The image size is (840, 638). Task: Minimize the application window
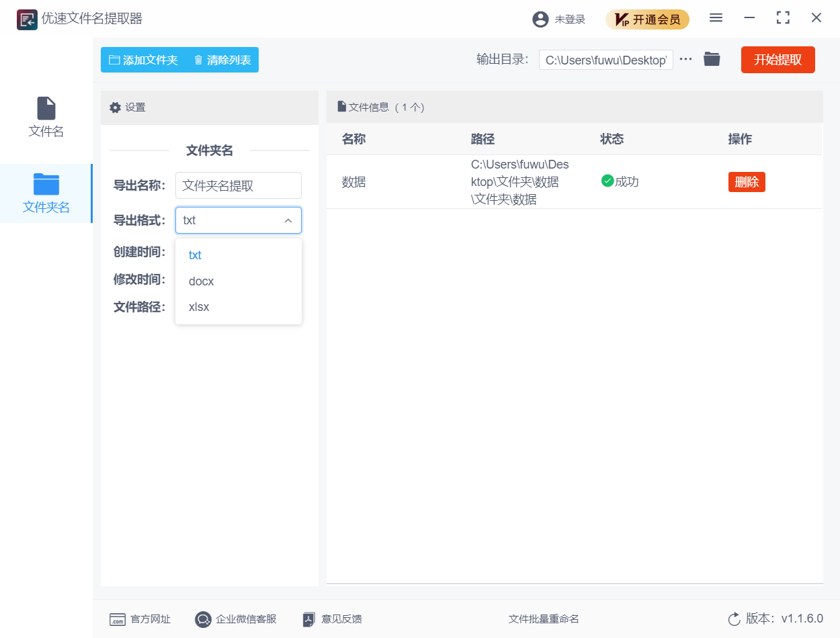coord(749,18)
